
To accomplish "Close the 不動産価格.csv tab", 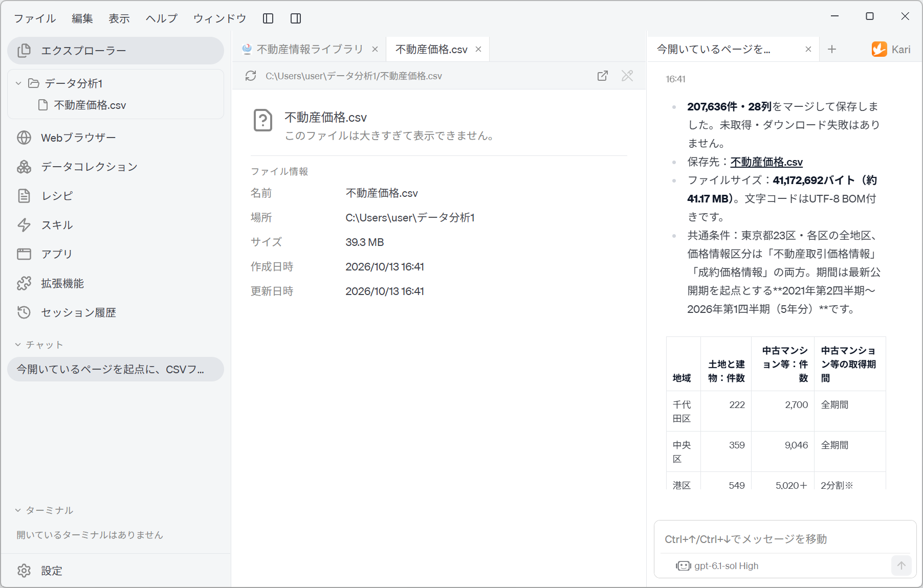I will [x=478, y=49].
